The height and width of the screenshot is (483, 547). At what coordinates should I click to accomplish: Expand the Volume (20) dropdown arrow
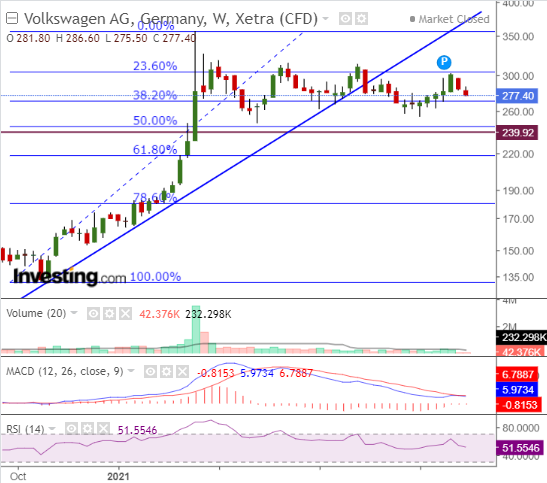74,313
